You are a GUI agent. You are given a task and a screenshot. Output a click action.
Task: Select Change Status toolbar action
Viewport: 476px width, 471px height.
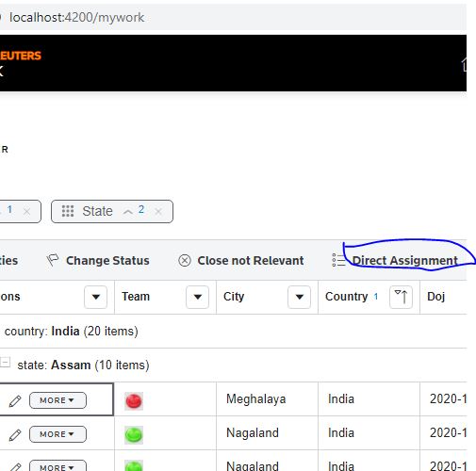tap(107, 261)
